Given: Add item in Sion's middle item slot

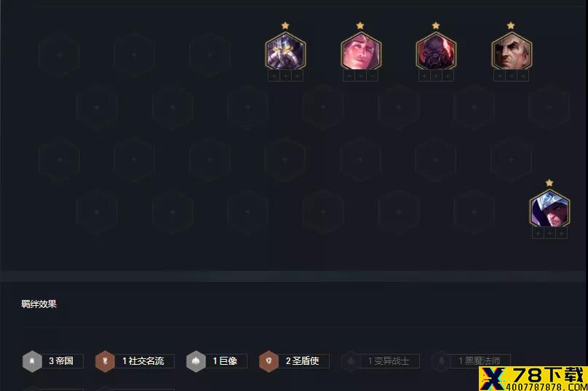Looking at the screenshot, I should pyautogui.click(x=436, y=76).
